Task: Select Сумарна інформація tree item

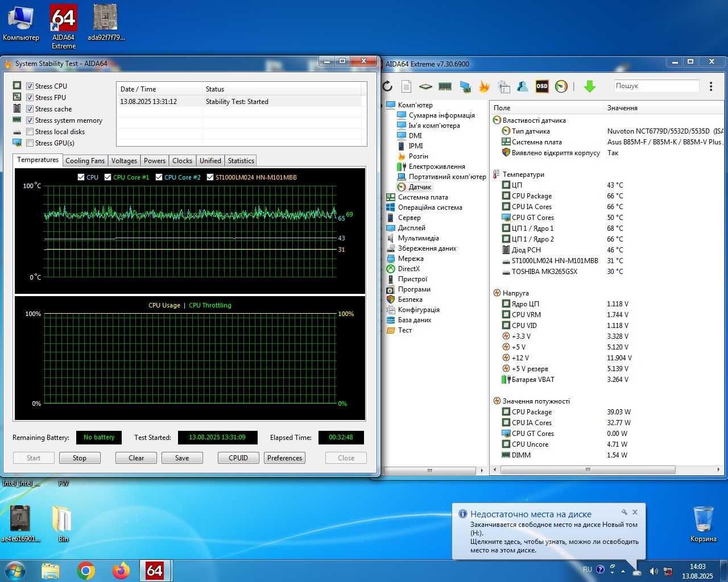Action: coord(441,115)
